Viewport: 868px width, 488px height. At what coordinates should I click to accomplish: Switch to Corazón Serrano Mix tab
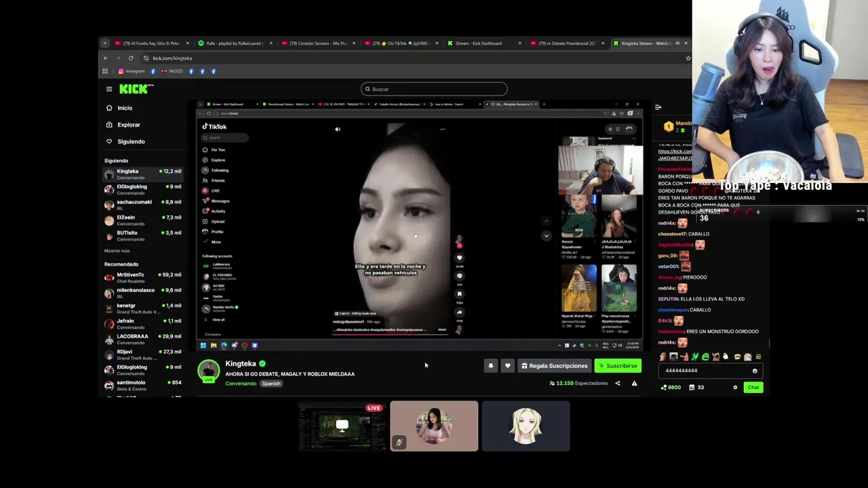(317, 43)
